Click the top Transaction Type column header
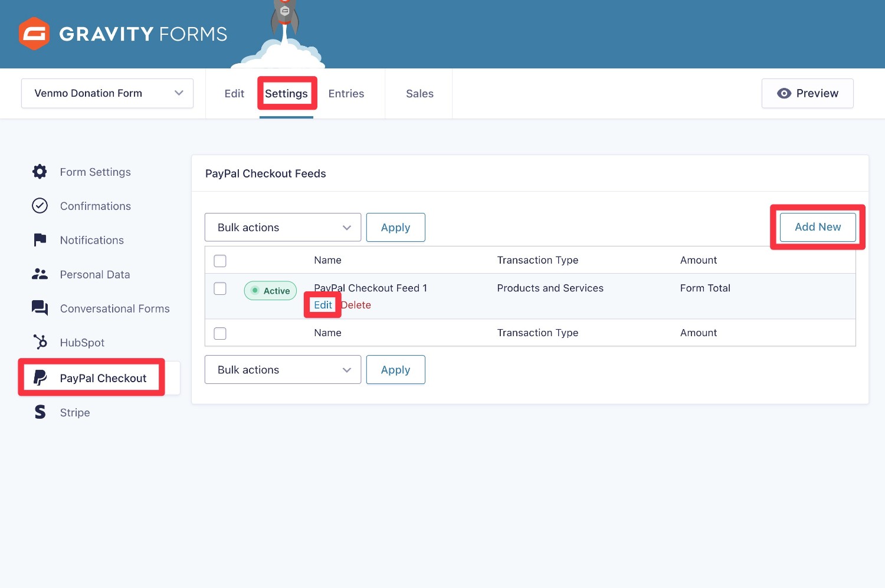Viewport: 885px width, 588px height. coord(537,260)
